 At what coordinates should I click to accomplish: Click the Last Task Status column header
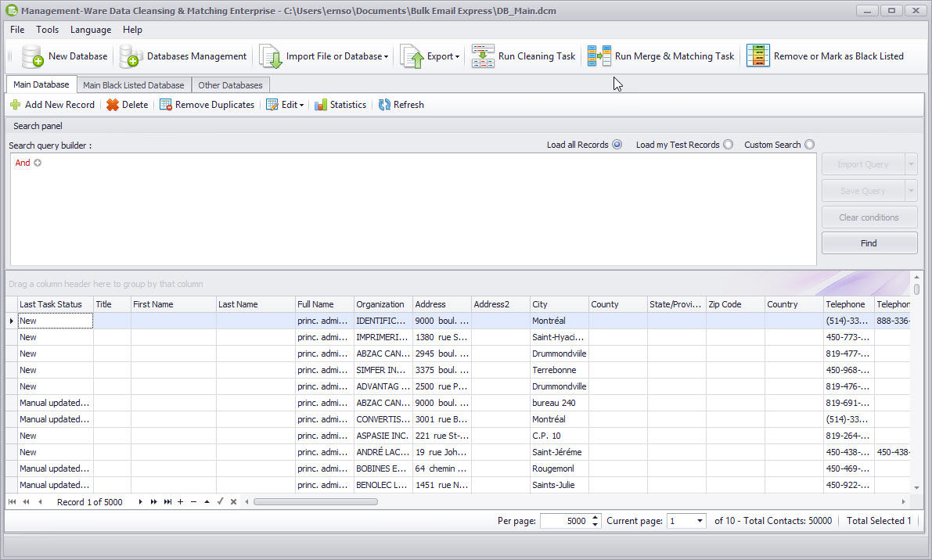[56, 304]
